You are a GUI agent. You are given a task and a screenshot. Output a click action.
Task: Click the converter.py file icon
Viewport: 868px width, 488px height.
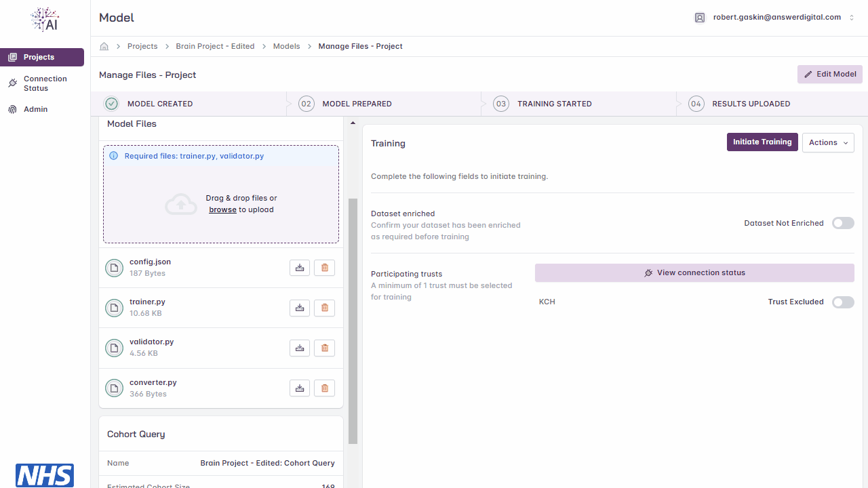pyautogui.click(x=114, y=388)
